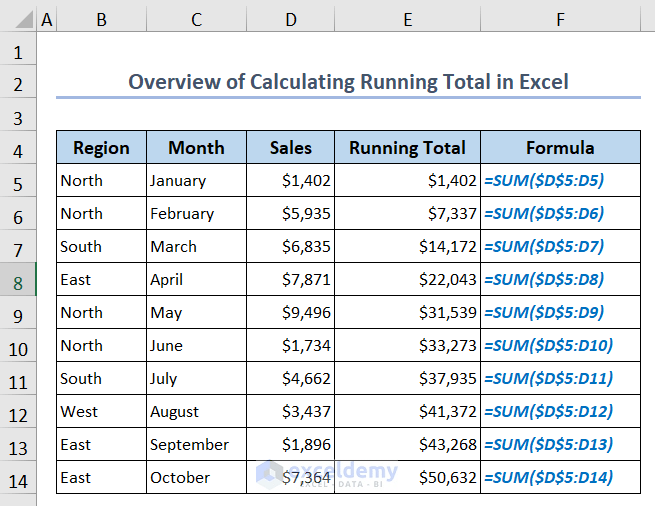Click row 1 header
Screen dimensions: 655x506
(x=18, y=49)
